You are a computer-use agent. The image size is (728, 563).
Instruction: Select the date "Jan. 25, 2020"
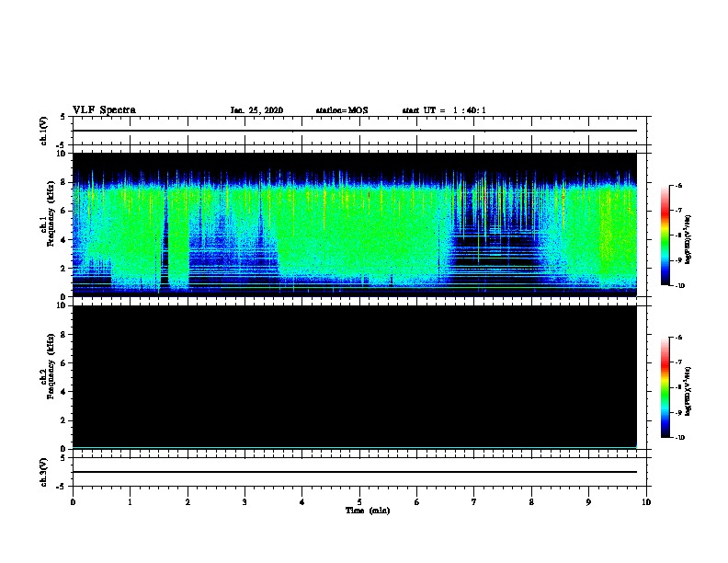point(256,110)
